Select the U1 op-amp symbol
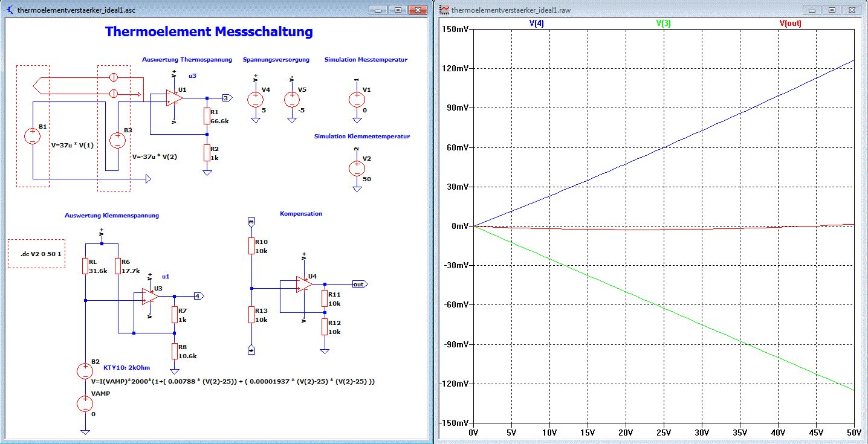868x444 pixels. point(175,98)
